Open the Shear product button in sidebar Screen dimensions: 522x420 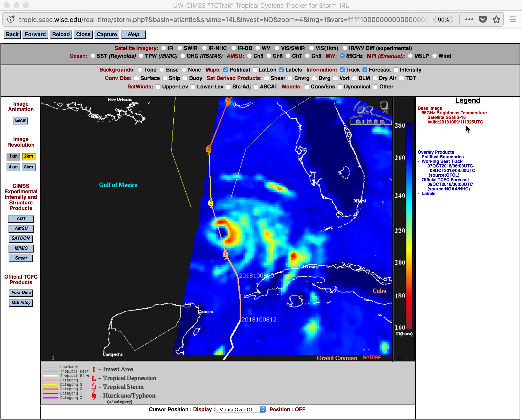click(21, 258)
